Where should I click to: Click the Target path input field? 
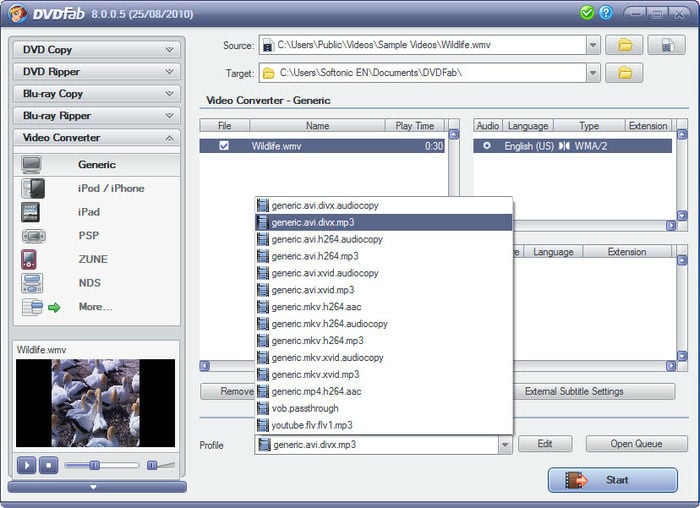pos(423,73)
